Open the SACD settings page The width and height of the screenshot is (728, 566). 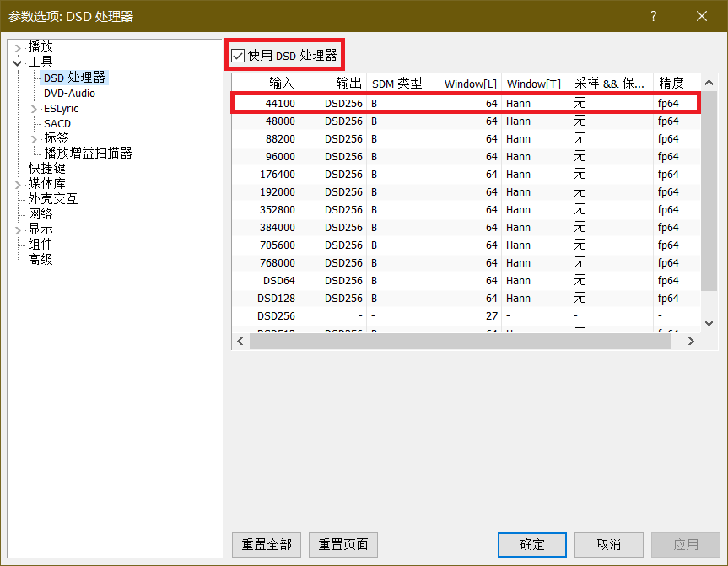click(57, 123)
